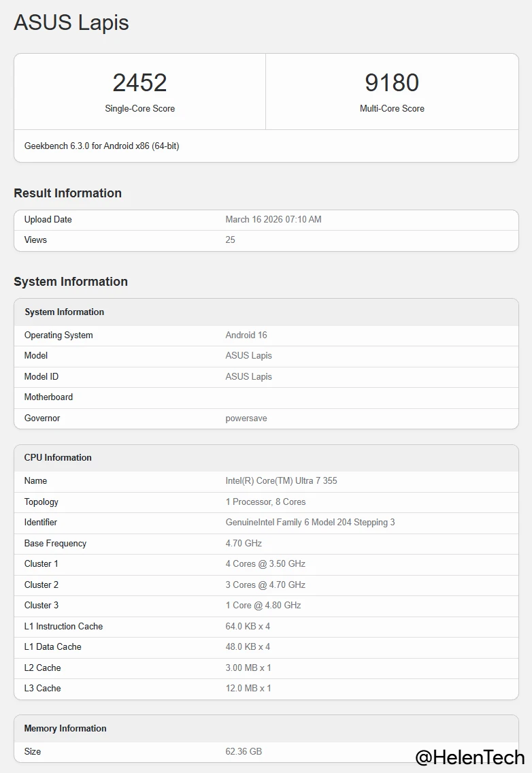The height and width of the screenshot is (773, 532).
Task: Select the Operating System label
Action: (x=59, y=335)
